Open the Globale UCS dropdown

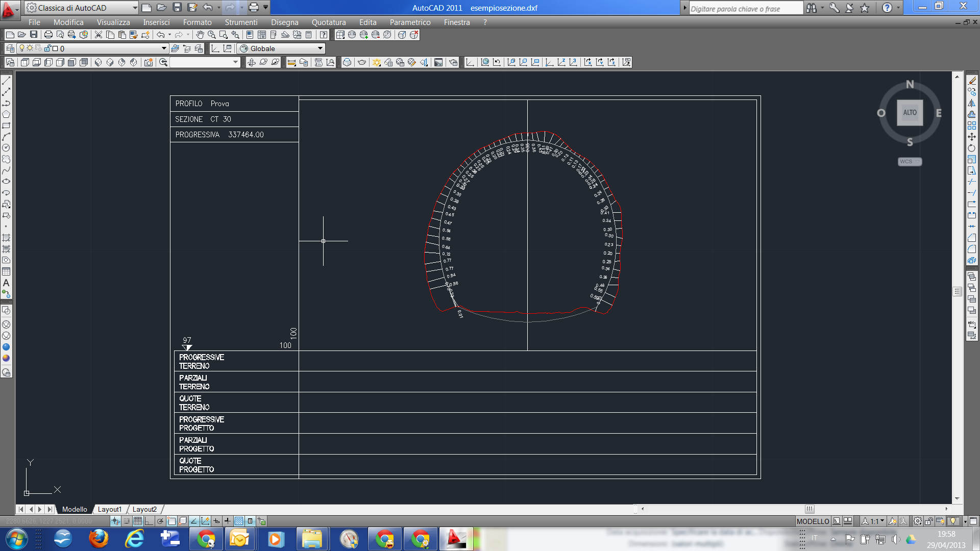pyautogui.click(x=320, y=48)
